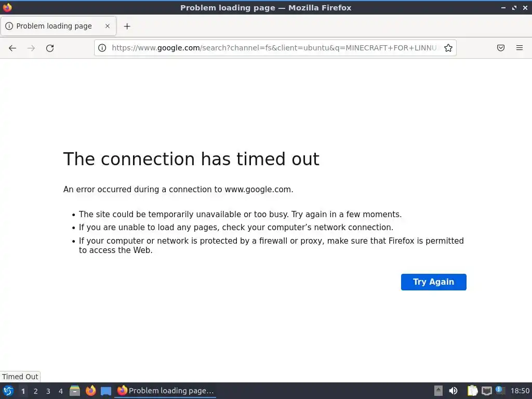Click the show desktop panel icon
The width and height of the screenshot is (532, 399).
pyautogui.click(x=106, y=391)
